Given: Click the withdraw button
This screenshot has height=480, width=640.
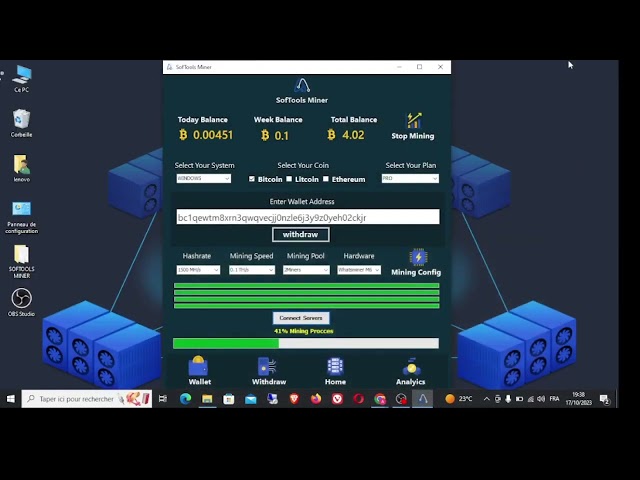Looking at the screenshot, I should (301, 235).
